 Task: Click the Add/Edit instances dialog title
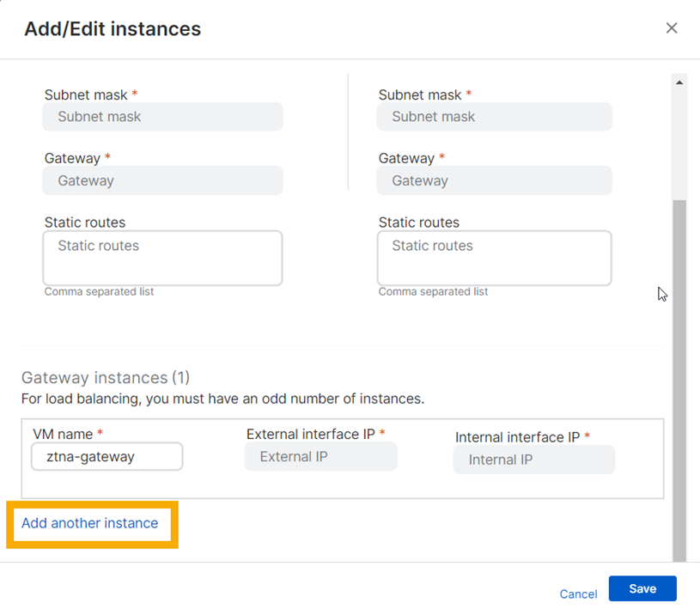click(113, 28)
